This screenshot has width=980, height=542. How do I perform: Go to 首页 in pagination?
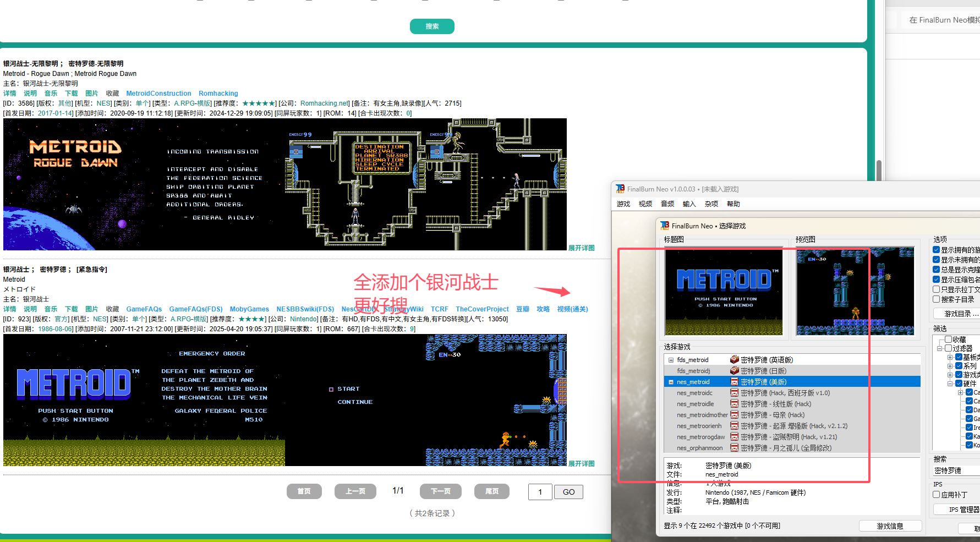304,491
